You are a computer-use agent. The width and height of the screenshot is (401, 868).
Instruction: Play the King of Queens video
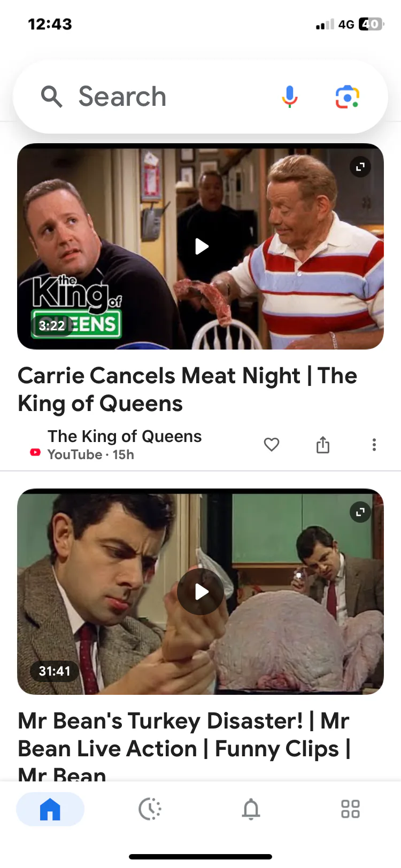(201, 246)
